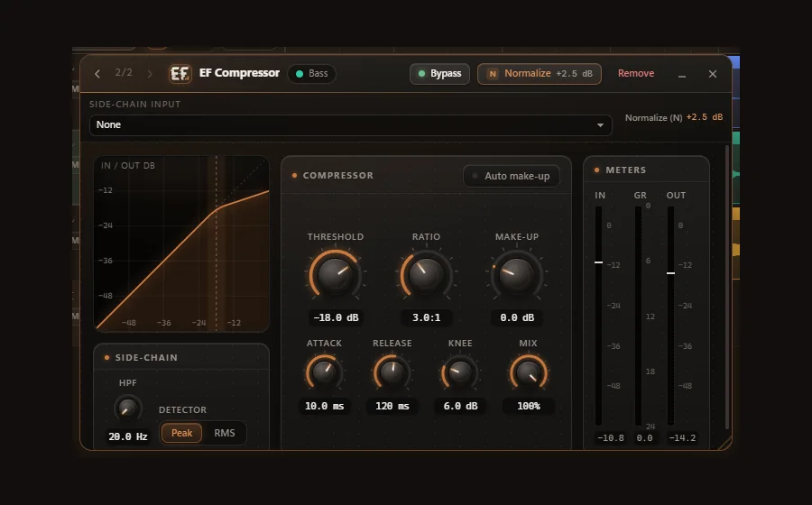This screenshot has width=812, height=505.
Task: Click the 100% mix value field
Action: (x=528, y=406)
